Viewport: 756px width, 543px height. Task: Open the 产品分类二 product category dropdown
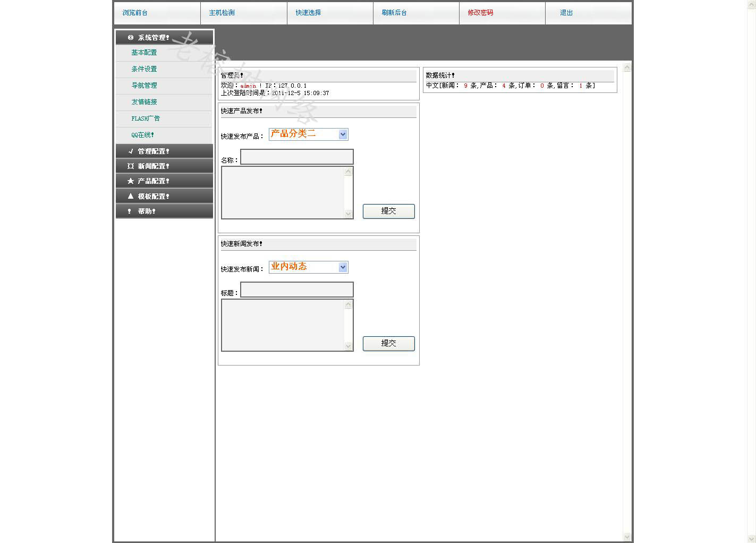[308, 134]
